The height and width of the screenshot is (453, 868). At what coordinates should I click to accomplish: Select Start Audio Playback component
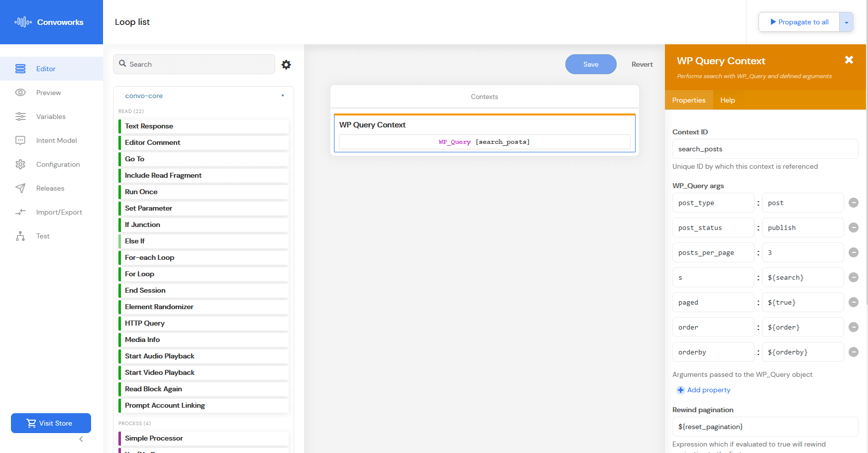pos(204,356)
